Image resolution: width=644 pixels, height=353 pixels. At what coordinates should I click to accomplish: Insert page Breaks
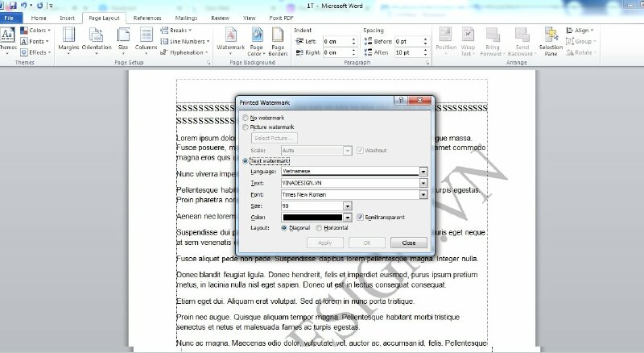coord(175,30)
